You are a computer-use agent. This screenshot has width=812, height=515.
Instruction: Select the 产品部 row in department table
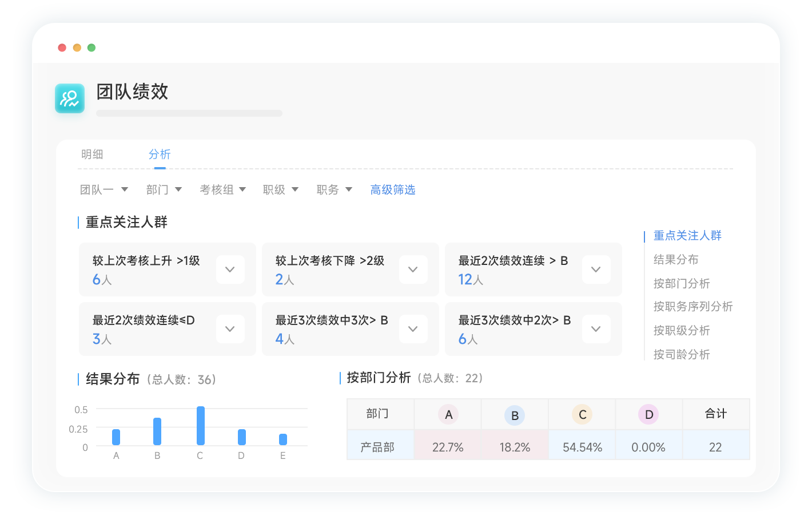(x=377, y=447)
